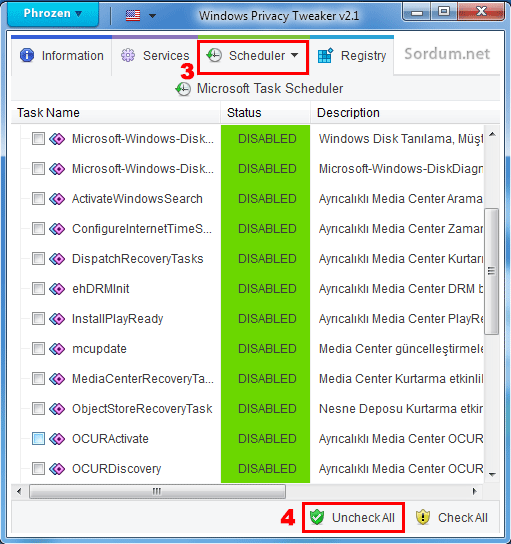Switch to the Scheduler tab
This screenshot has height=544, width=511.
[x=253, y=57]
